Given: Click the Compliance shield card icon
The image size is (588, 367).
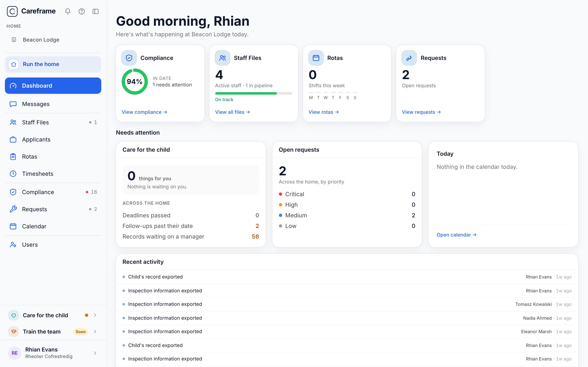Looking at the screenshot, I should coord(129,58).
